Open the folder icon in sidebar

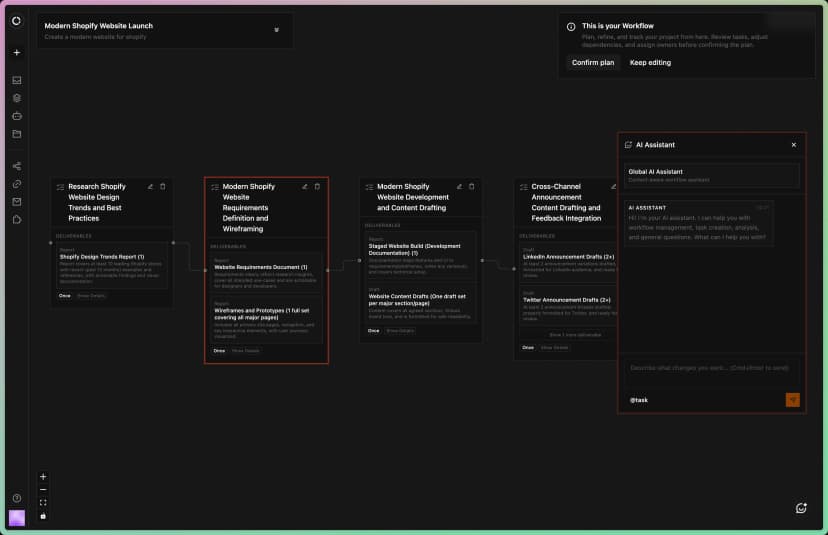pos(16,134)
